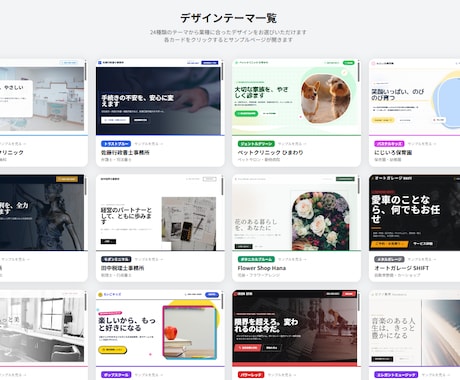Click the purple ポップスクール theme badge

point(116,375)
